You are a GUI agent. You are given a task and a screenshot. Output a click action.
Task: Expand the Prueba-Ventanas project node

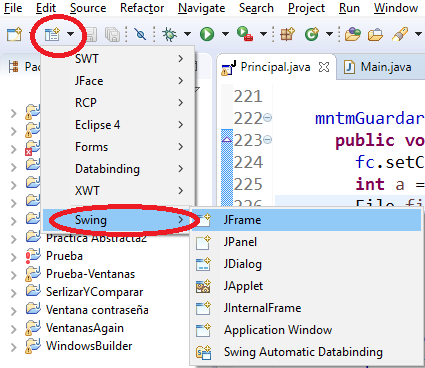pyautogui.click(x=13, y=275)
